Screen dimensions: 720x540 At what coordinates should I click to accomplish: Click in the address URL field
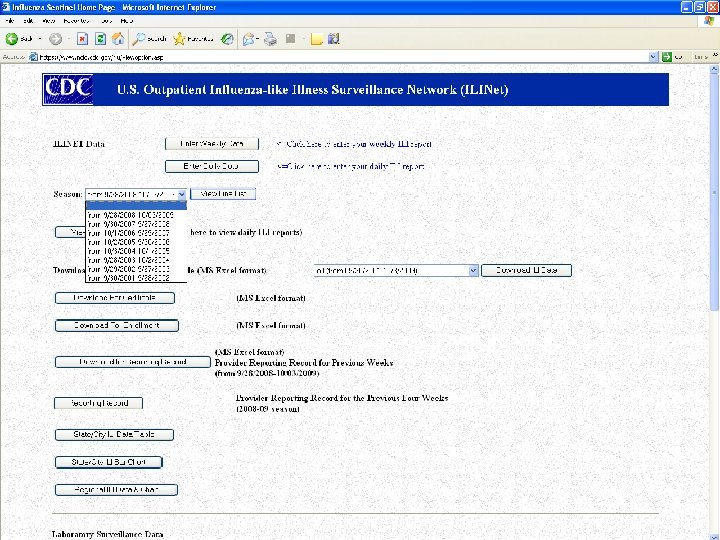[340, 57]
